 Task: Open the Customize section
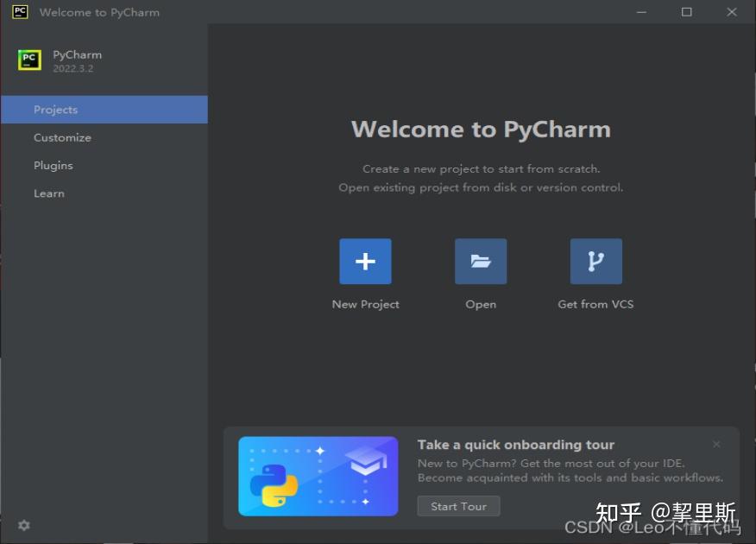[x=62, y=137]
